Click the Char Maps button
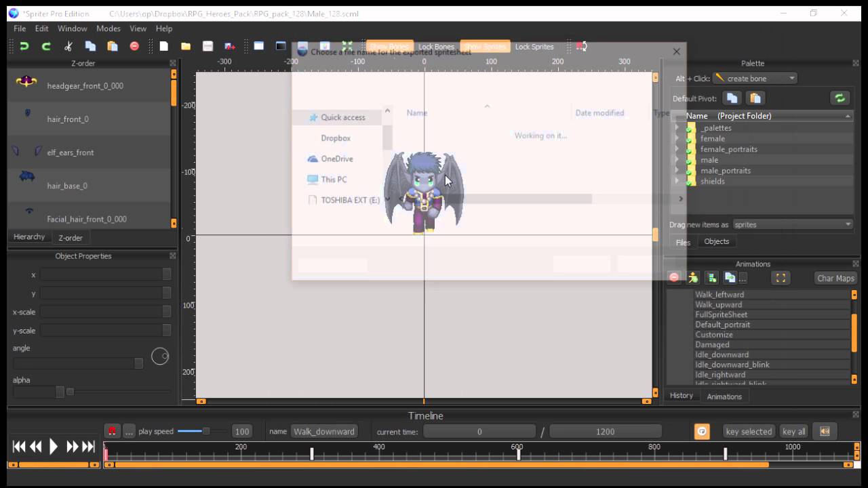Viewport: 868px width, 488px height. click(835, 278)
